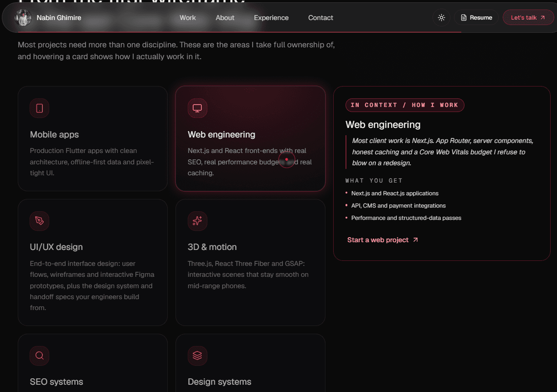
Task: Click the Mobile apps phone icon
Action: coord(40,108)
